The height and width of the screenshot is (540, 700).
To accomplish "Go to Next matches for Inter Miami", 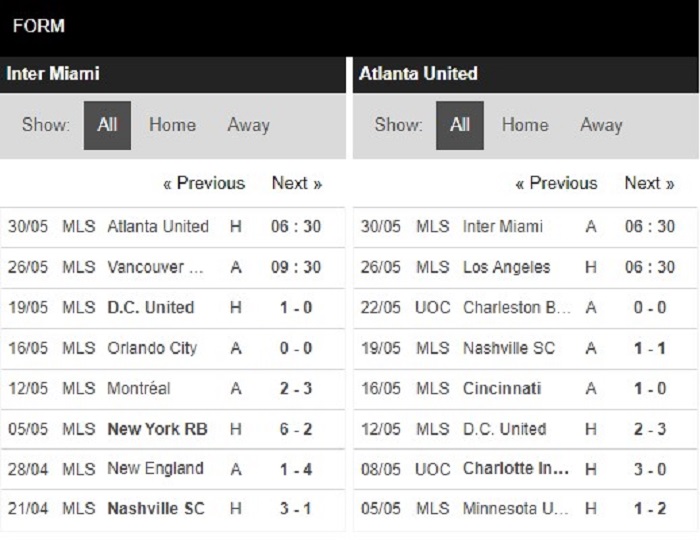I will point(297,183).
